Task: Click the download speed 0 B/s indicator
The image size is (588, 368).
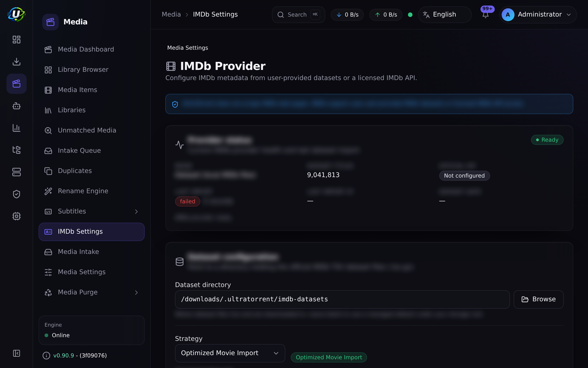Action: (347, 14)
